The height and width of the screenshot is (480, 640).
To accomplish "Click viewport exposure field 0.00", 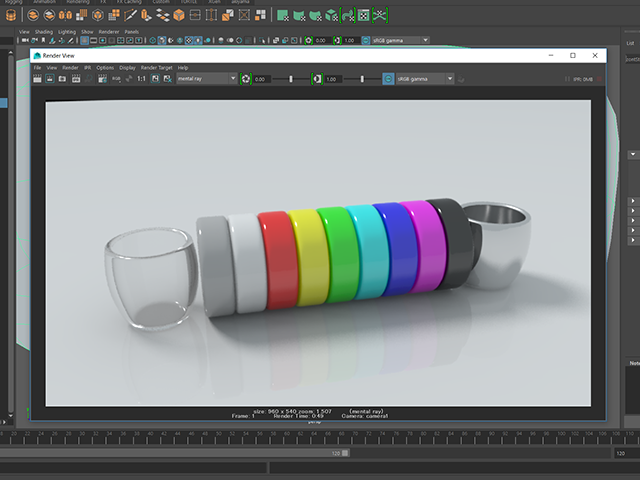I will (x=321, y=40).
